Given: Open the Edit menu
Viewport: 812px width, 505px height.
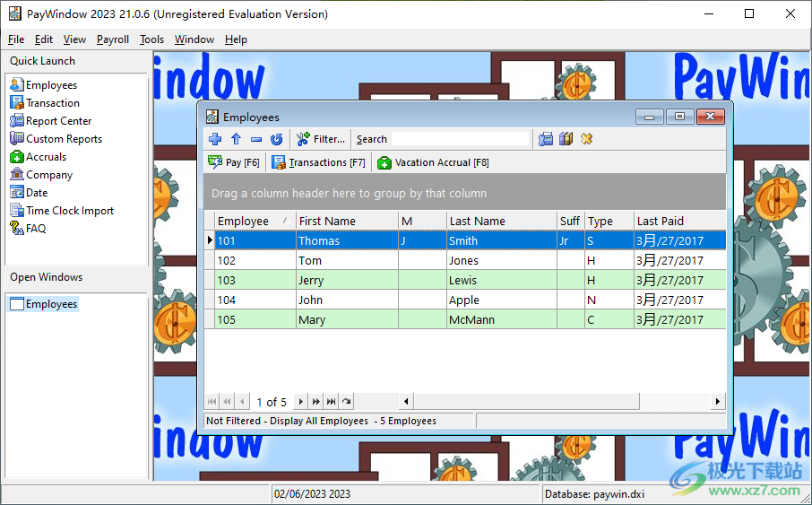Looking at the screenshot, I should tap(44, 39).
